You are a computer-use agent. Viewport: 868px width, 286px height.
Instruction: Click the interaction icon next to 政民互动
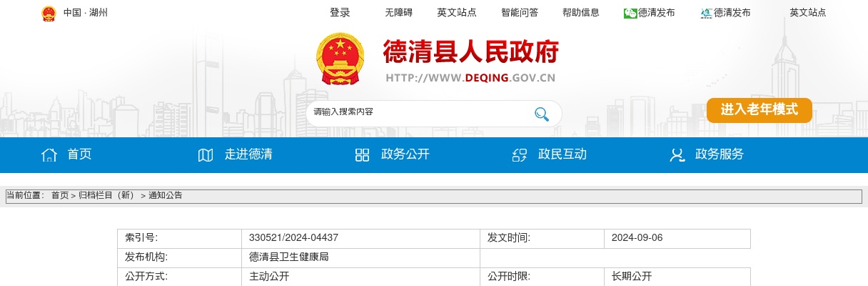coord(520,155)
